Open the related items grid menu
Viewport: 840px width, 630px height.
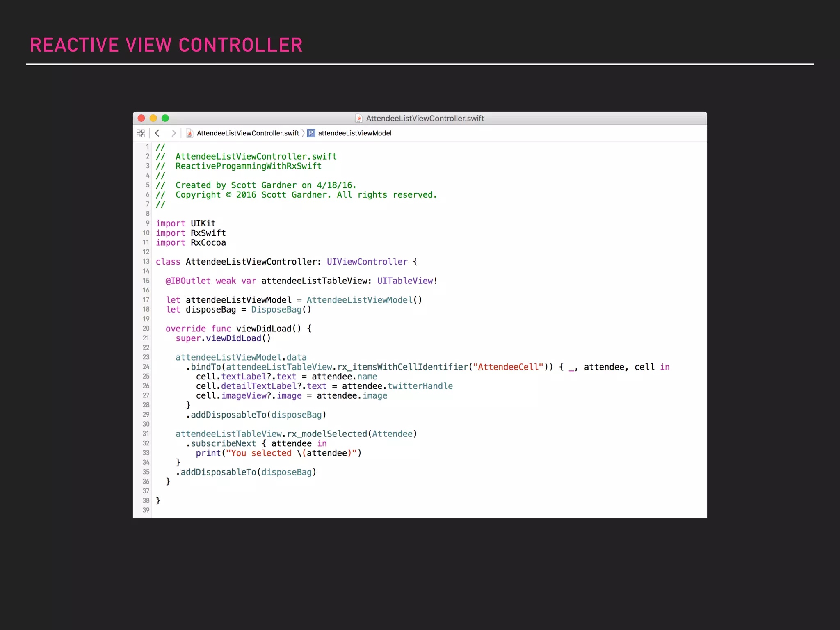click(141, 133)
